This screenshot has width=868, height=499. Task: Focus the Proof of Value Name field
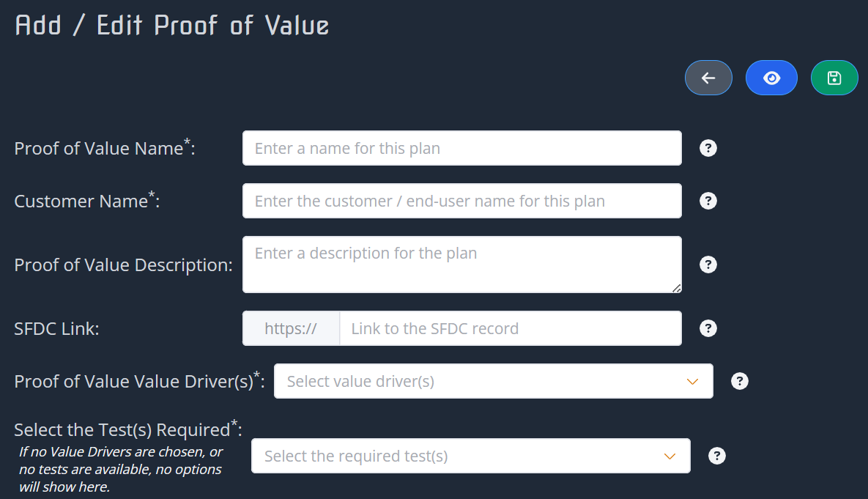(x=461, y=148)
